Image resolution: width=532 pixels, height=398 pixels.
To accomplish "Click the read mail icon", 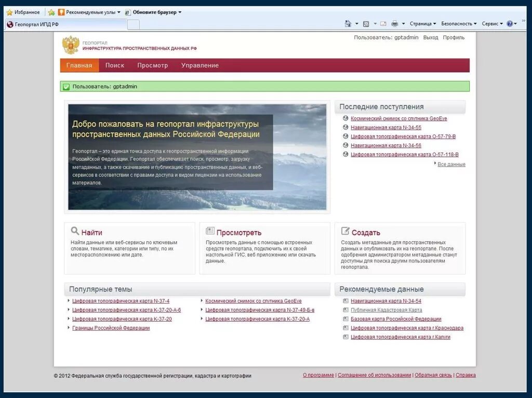I will (383, 24).
